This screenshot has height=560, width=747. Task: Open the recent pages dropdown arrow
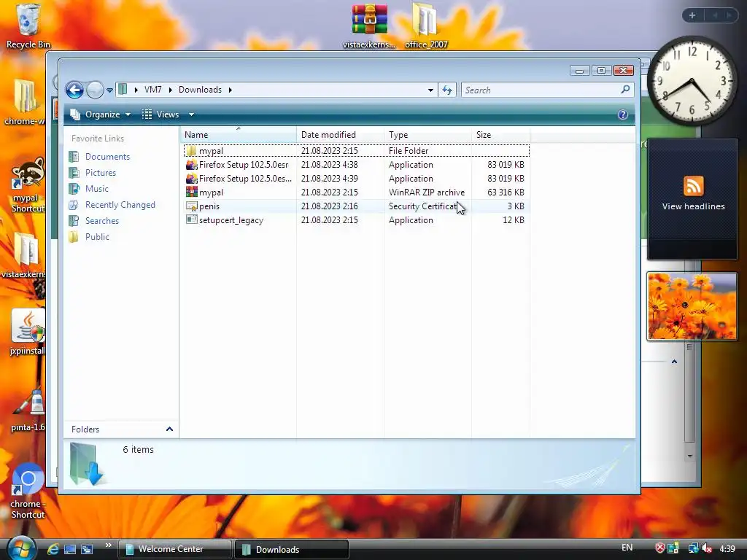coord(109,90)
